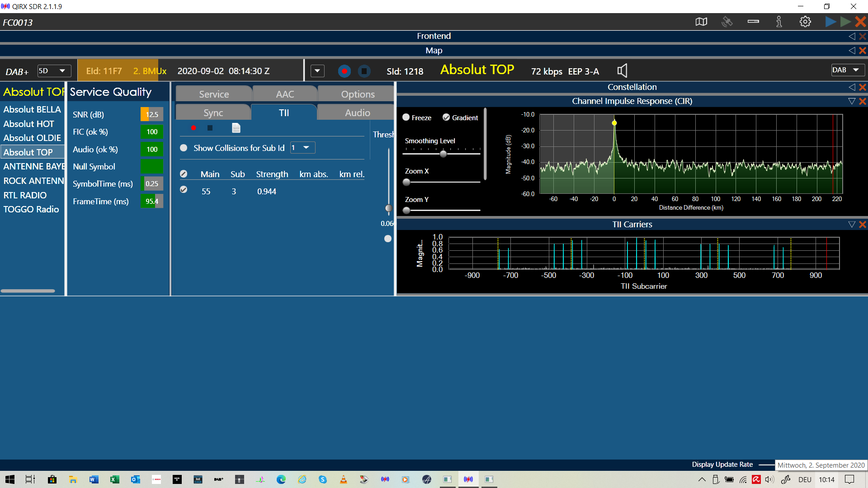
Task: Click the TII log document icon
Action: 236,128
